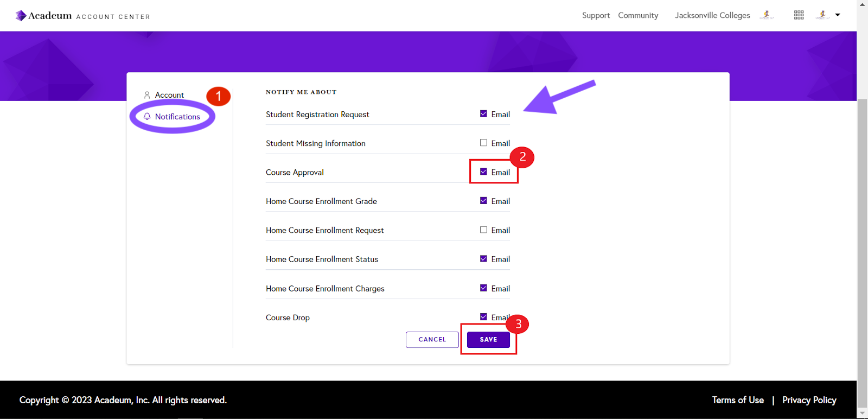This screenshot has height=419, width=868.
Task: Toggle Home Course Enrollment Grade email checkbox
Action: [483, 201]
